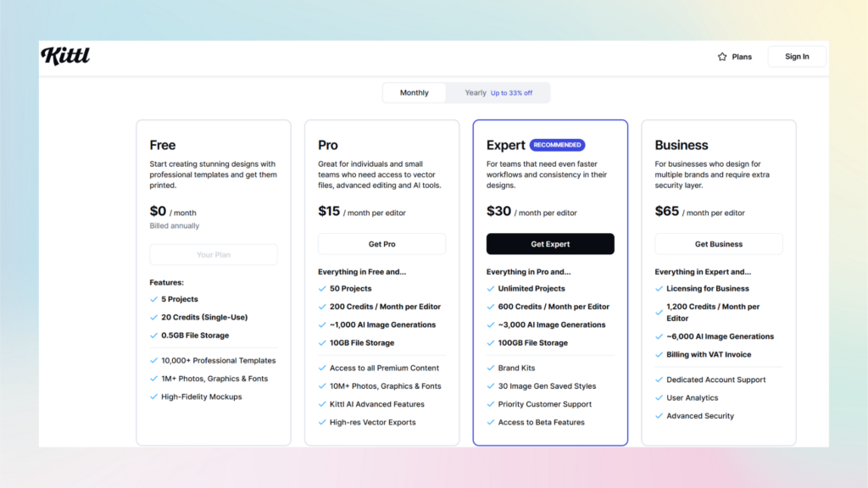Click '100GB File Storage' feature

click(x=532, y=343)
